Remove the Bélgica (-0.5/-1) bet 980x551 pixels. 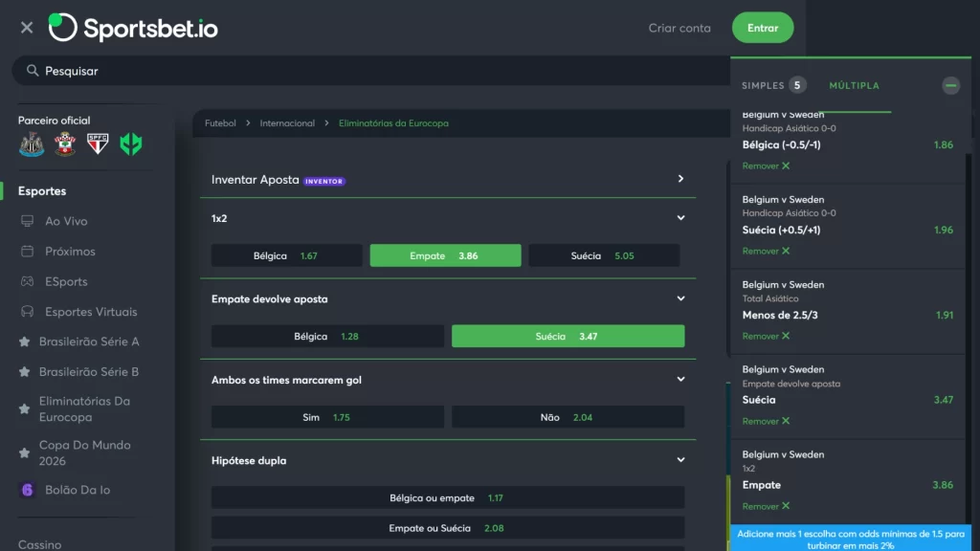point(766,165)
